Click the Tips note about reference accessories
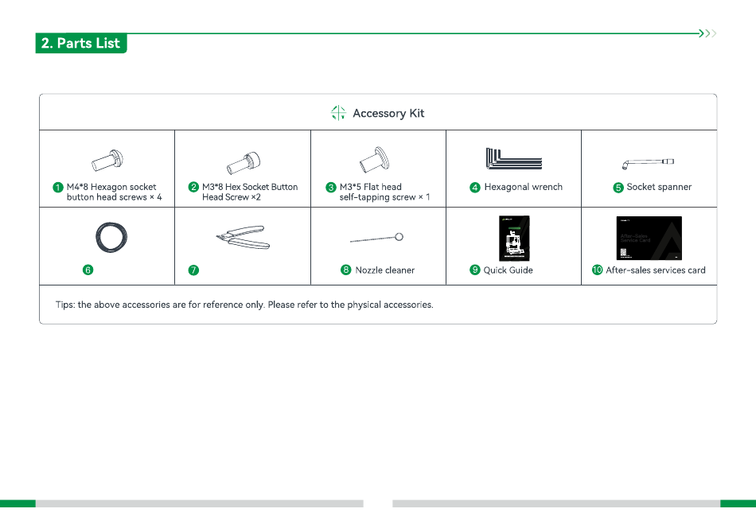This screenshot has height=532, width=756. [x=244, y=305]
